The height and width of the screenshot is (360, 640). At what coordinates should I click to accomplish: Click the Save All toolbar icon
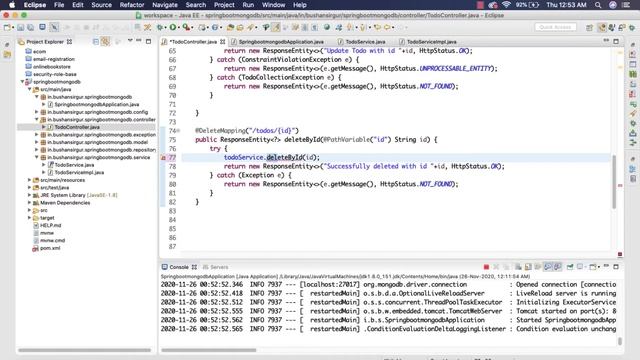pos(31,27)
